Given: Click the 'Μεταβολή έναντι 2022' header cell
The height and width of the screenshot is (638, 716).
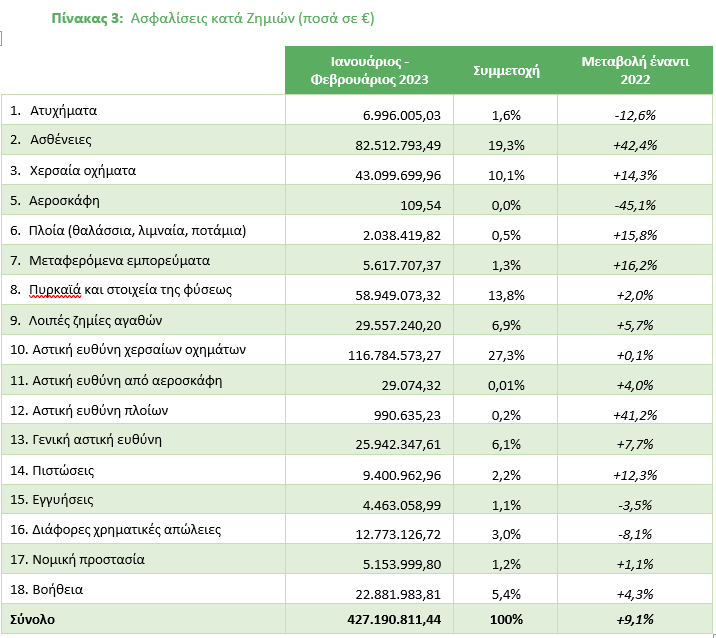Looking at the screenshot, I should pos(635,70).
